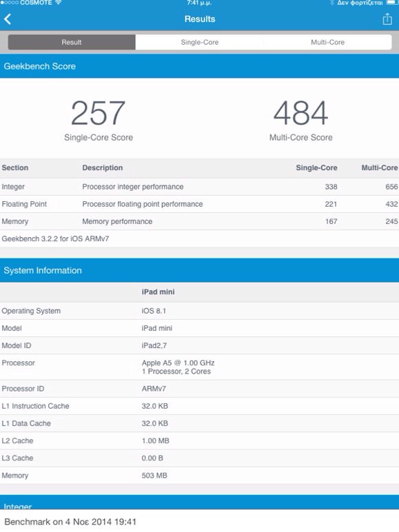Screen dimensions: 399x532
Task: Tap the Processor Apple A5 row
Action: 200,367
